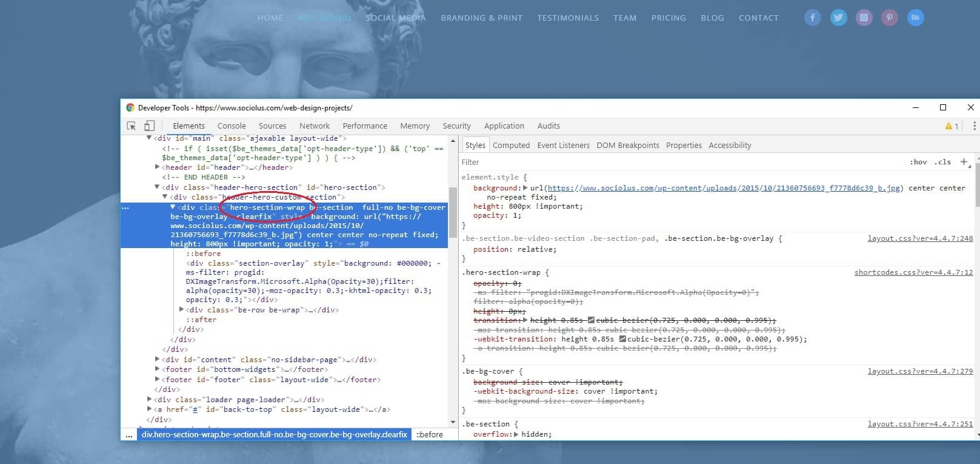Collapse the selected hero-section-wrap div
Viewport: 980px width, 464px height.
pyautogui.click(x=173, y=207)
